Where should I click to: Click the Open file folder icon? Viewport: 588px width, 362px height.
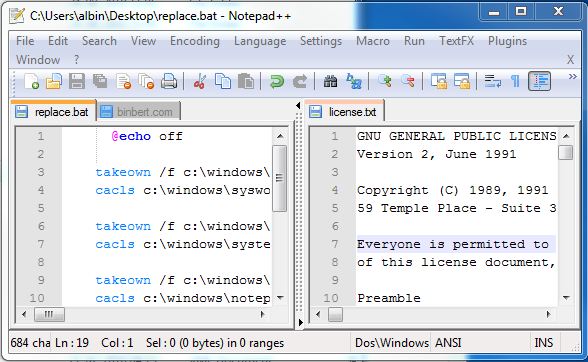click(54, 81)
